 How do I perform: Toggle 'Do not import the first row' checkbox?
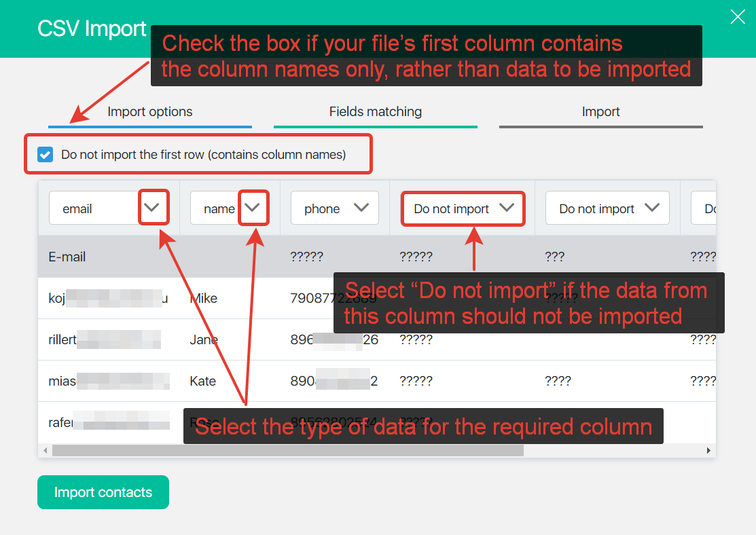[x=46, y=155]
